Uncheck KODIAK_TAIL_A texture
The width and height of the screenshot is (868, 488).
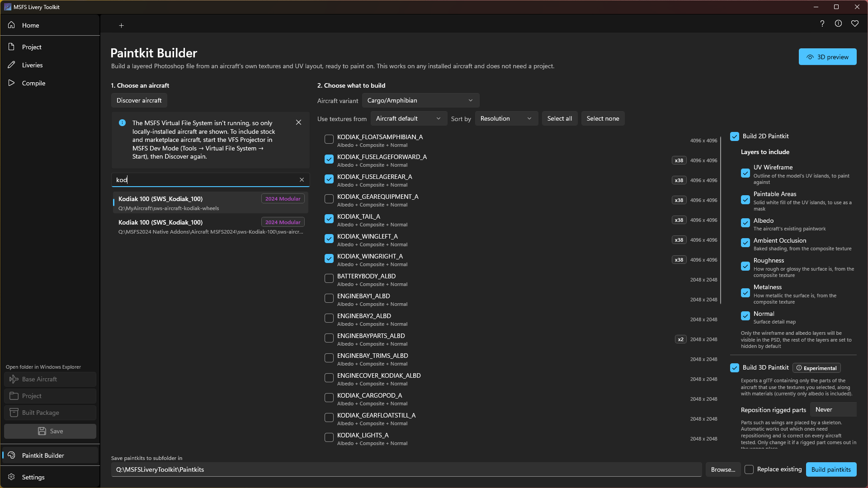[329, 219]
